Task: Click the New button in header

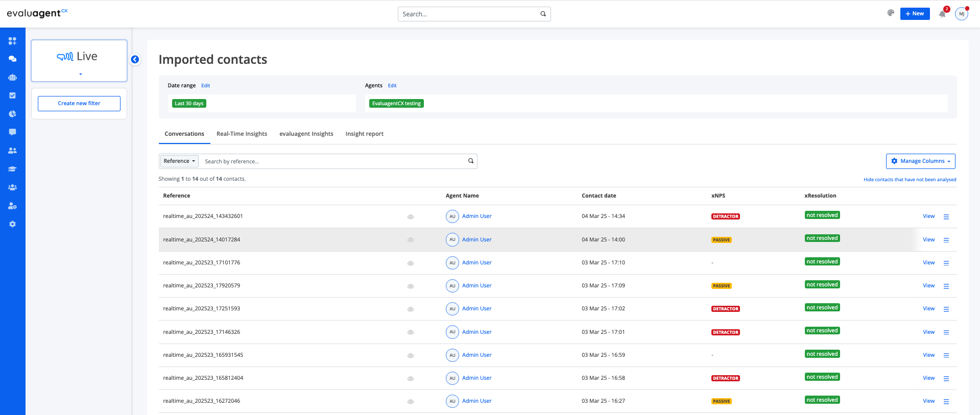Action: [x=915, y=14]
